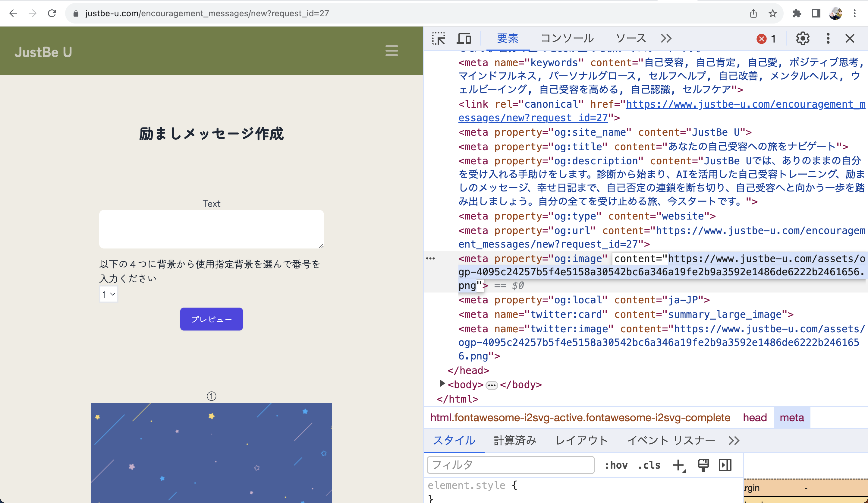Viewport: 868px width, 503px height.
Task: Show more DevTools tabs chevron
Action: click(x=666, y=38)
